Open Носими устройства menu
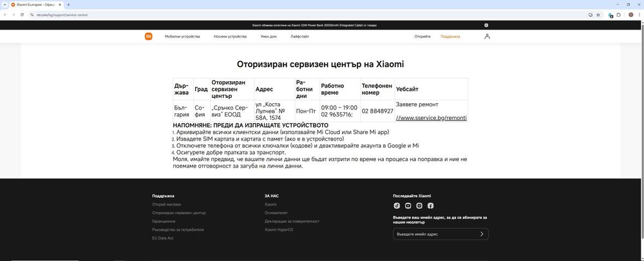 (x=230, y=37)
